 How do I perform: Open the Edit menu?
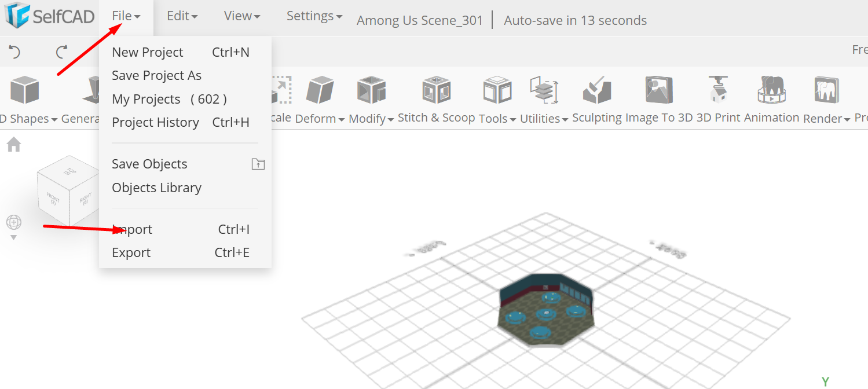click(x=182, y=16)
